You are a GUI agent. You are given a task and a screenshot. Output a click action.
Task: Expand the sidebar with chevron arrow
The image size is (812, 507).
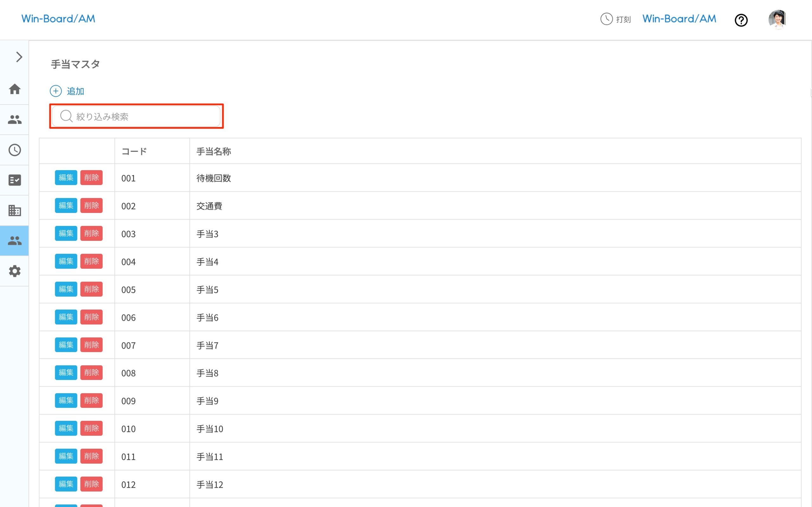click(19, 57)
